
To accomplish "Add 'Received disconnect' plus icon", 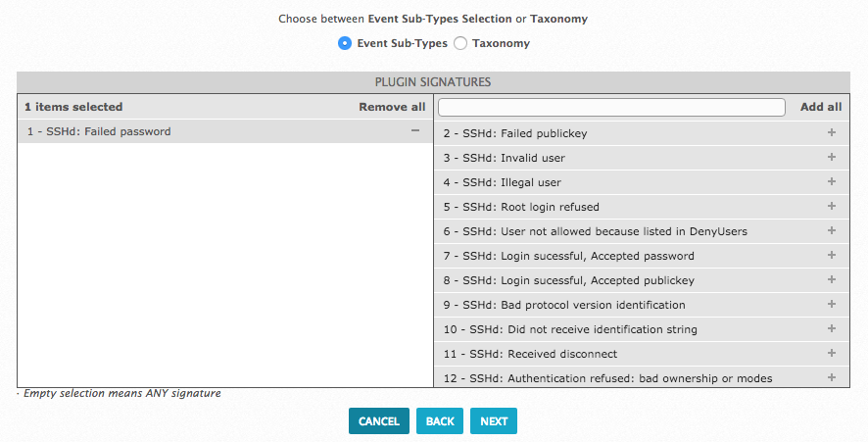I will click(x=832, y=353).
